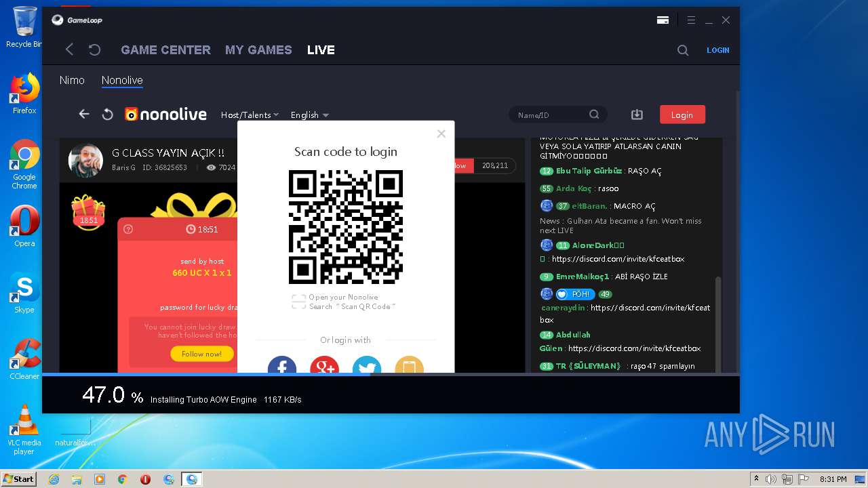This screenshot has height=488, width=868.
Task: Click the taskbar clock 8:31 PM
Action: (833, 479)
